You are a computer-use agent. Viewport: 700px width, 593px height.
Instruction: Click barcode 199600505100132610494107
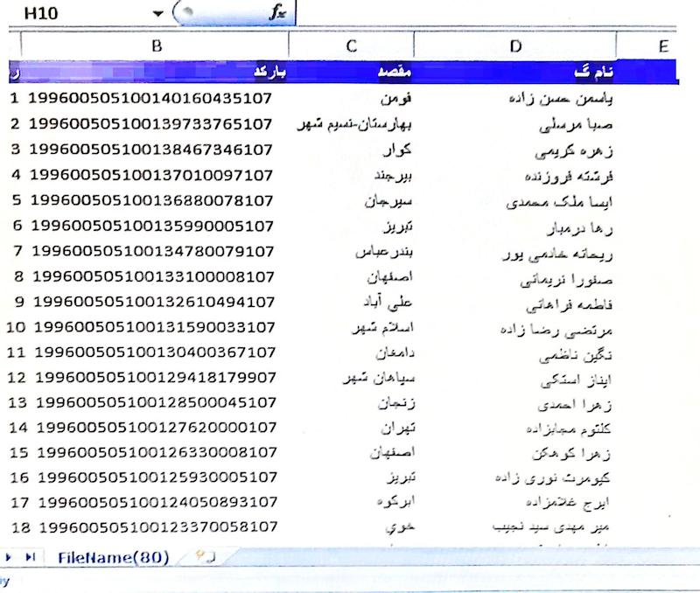tap(154, 302)
